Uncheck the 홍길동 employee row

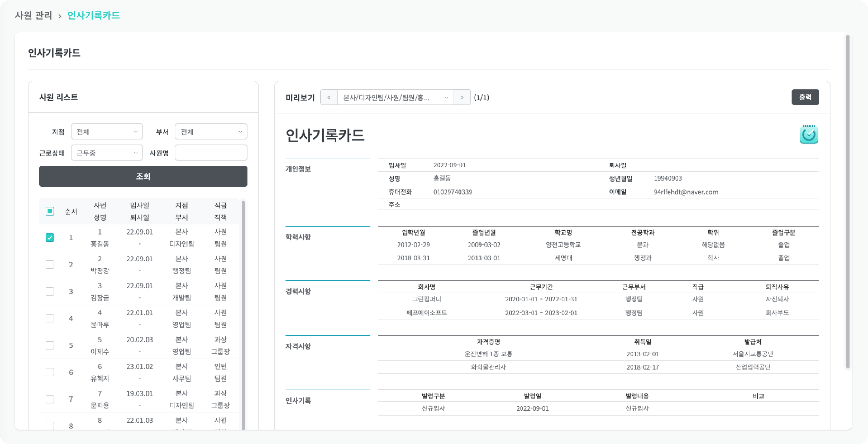pyautogui.click(x=50, y=238)
